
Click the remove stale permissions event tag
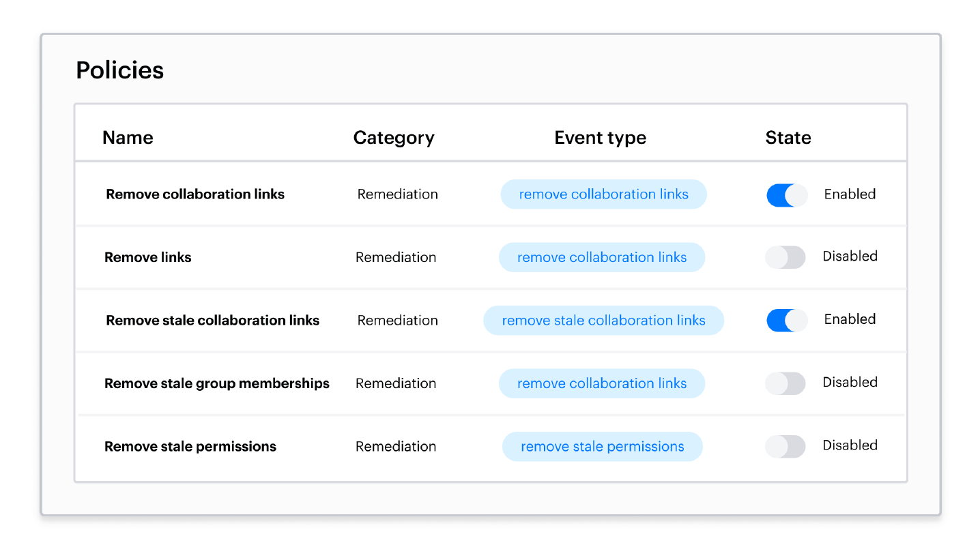click(603, 447)
